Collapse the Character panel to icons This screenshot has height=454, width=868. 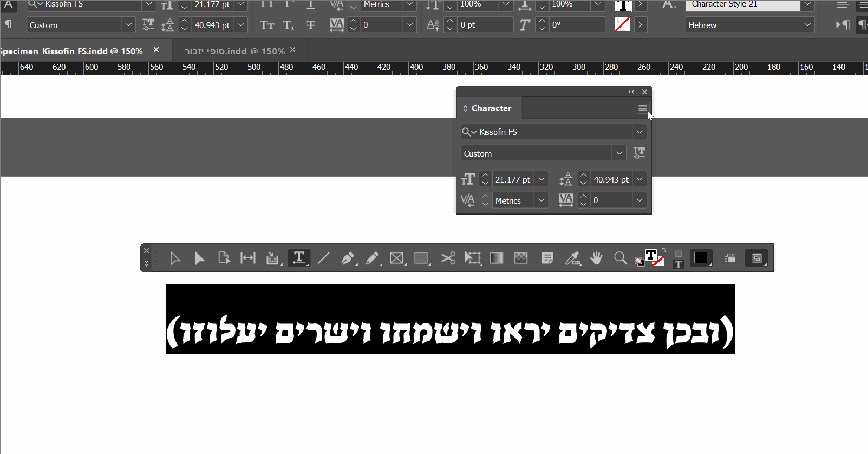click(631, 92)
